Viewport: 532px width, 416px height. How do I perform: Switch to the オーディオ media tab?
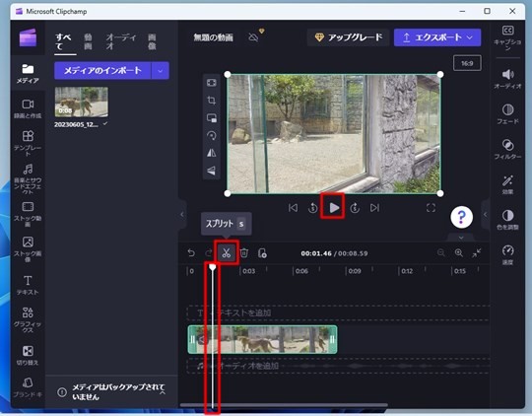(120, 41)
